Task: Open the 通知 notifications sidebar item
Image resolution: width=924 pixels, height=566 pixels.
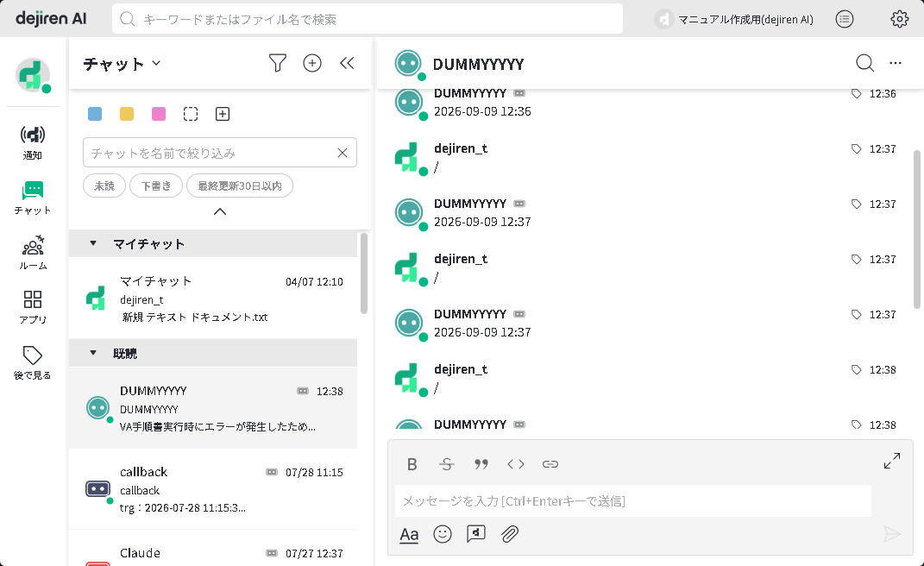Action: pyautogui.click(x=33, y=142)
